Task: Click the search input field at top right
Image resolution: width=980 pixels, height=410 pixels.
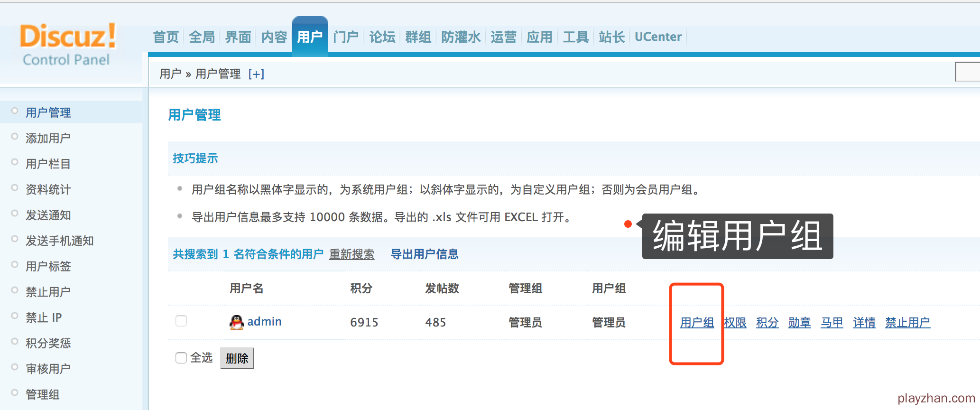Action: click(x=968, y=72)
